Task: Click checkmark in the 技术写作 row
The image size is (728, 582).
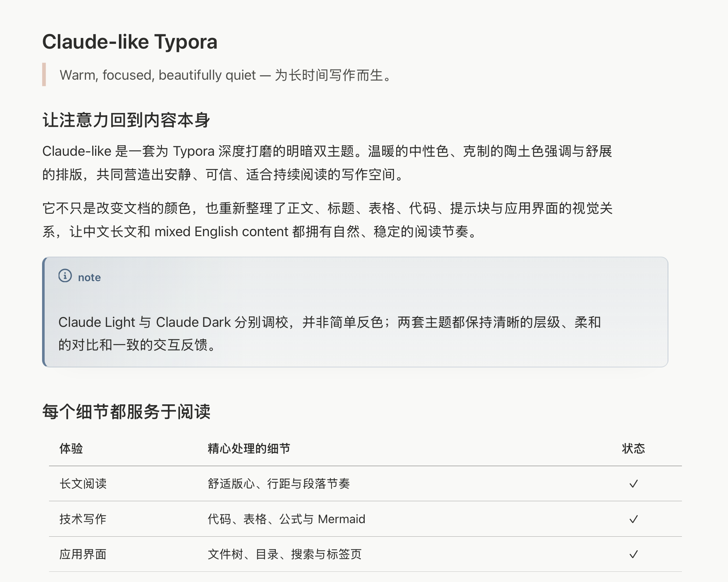Action: [x=634, y=519]
